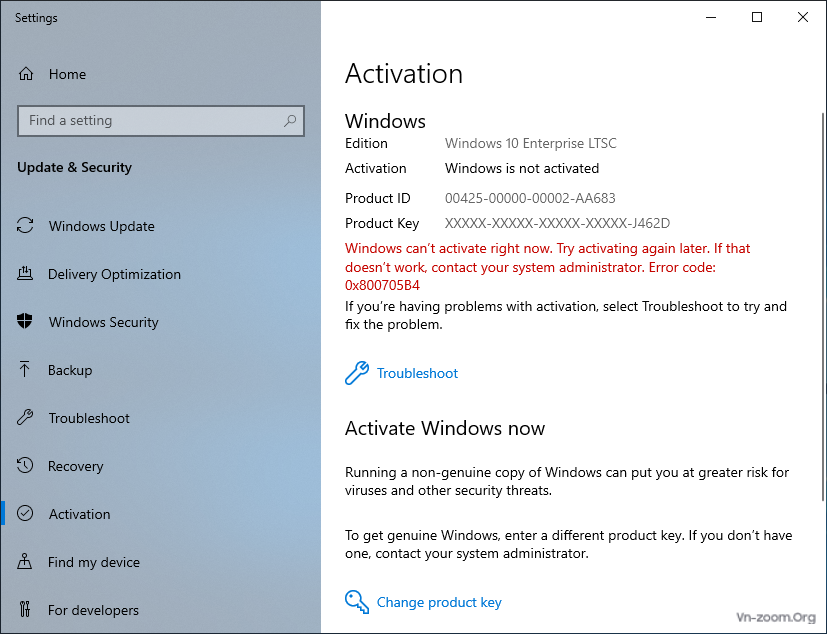827x634 pixels.
Task: Click the Recovery history clock icon
Action: 25,466
